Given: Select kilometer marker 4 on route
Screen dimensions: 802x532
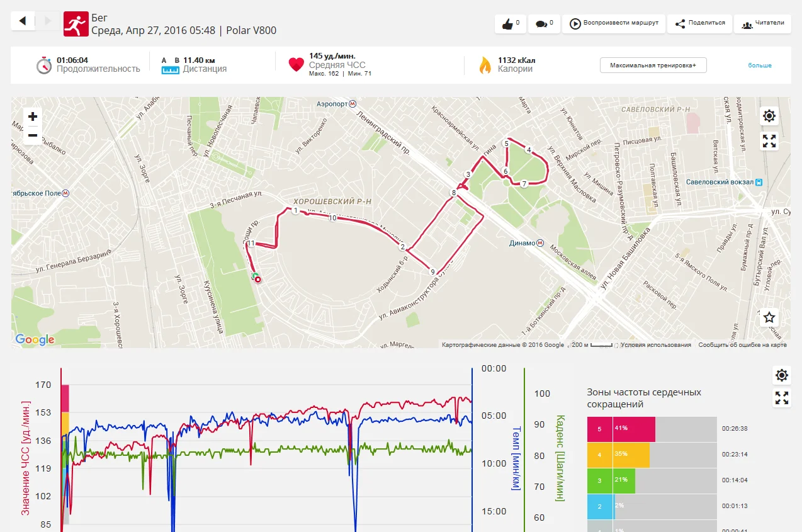Looking at the screenshot, I should (529, 150).
